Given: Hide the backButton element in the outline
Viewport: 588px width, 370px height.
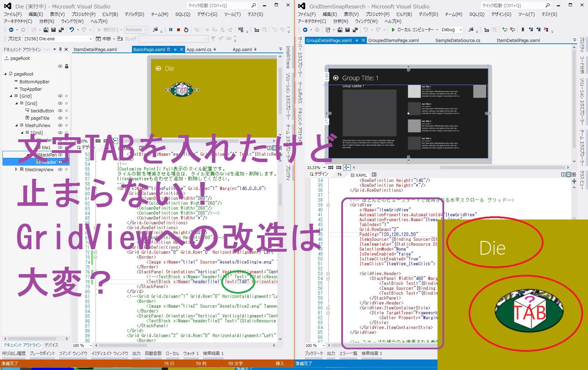Looking at the screenshot, I should 60,111.
